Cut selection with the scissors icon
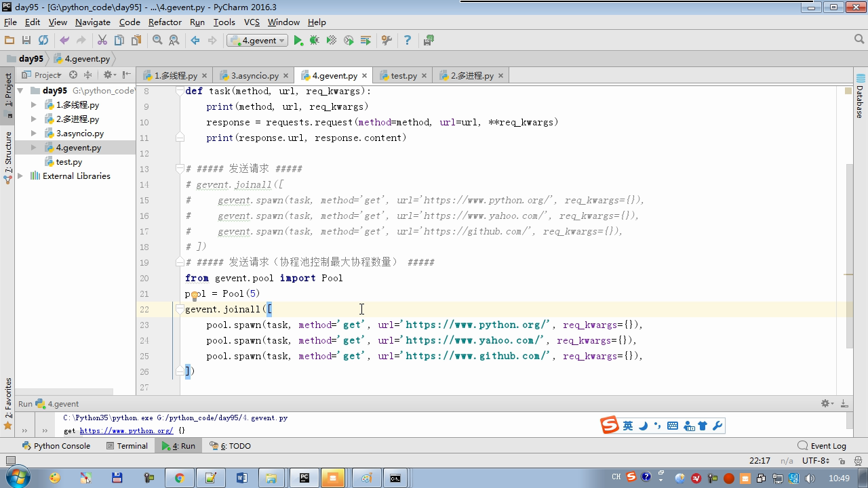The height and width of the screenshot is (488, 868). click(x=102, y=41)
